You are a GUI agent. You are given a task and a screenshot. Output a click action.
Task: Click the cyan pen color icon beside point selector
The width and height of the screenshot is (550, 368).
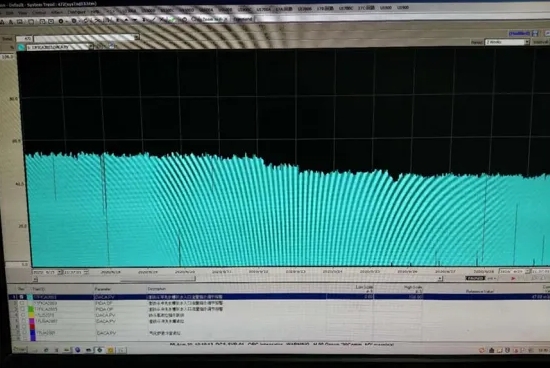pos(21,47)
